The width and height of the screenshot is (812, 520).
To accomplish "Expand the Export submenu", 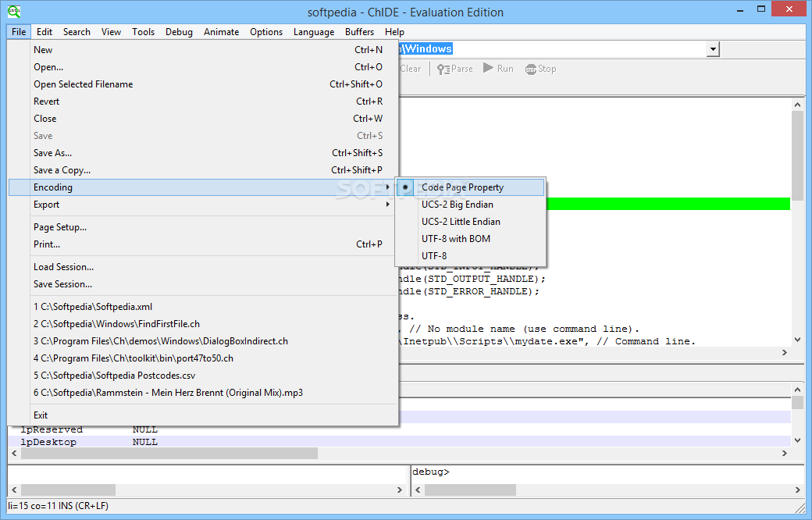I will (202, 204).
